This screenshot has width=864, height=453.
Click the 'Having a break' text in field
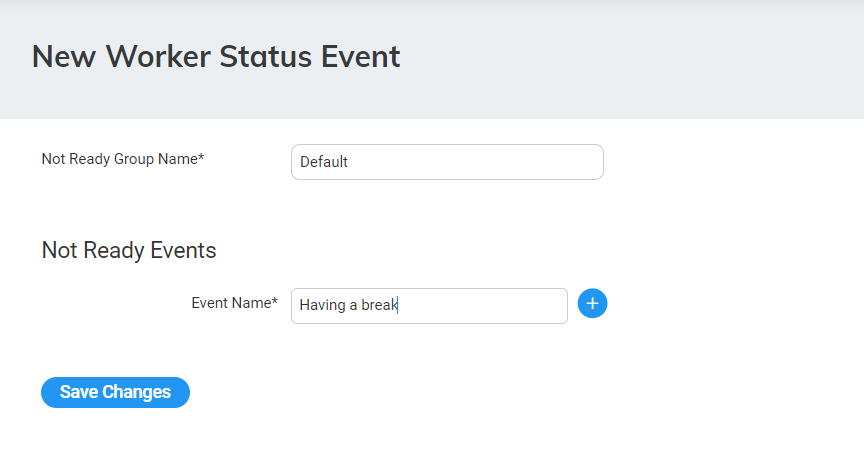pos(348,306)
